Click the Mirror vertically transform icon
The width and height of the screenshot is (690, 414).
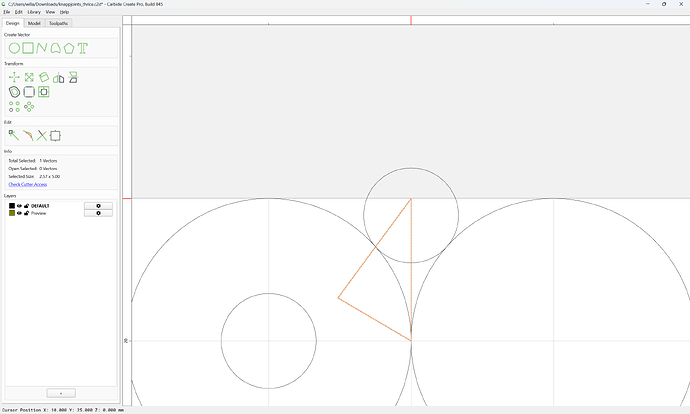coord(73,77)
